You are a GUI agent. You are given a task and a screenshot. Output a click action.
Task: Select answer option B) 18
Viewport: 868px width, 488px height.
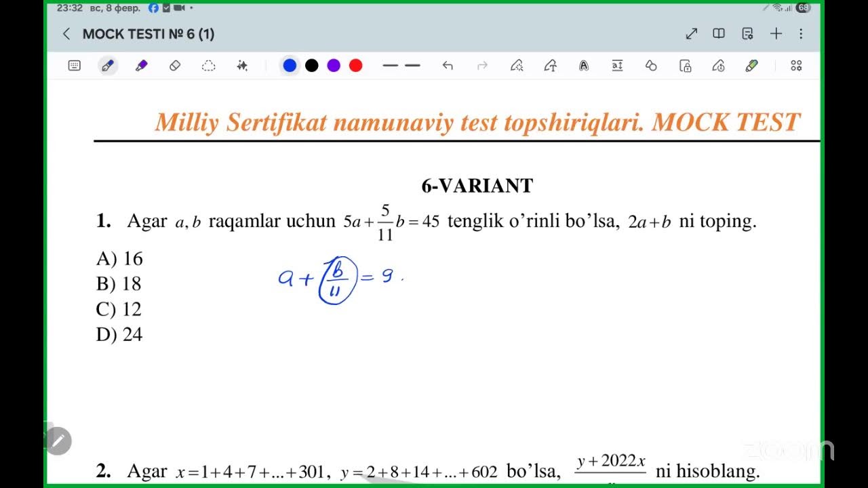[119, 283]
